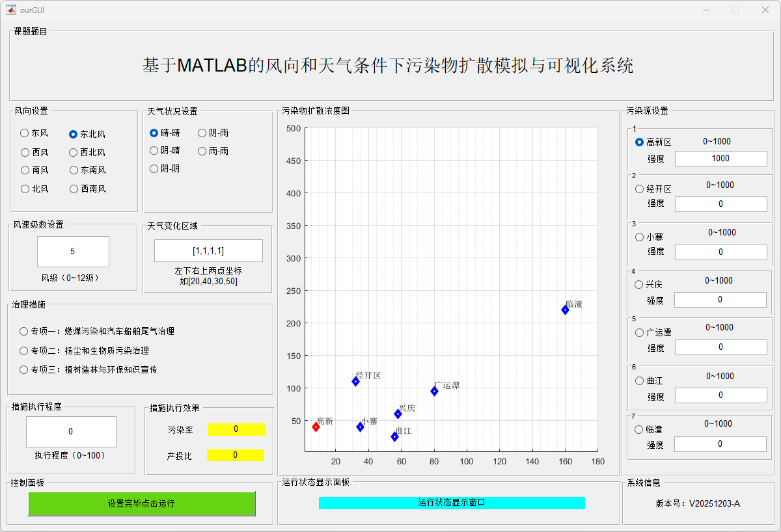Select the 阴-雨 weather condition
Image resolution: width=781 pixels, height=532 pixels.
[202, 133]
